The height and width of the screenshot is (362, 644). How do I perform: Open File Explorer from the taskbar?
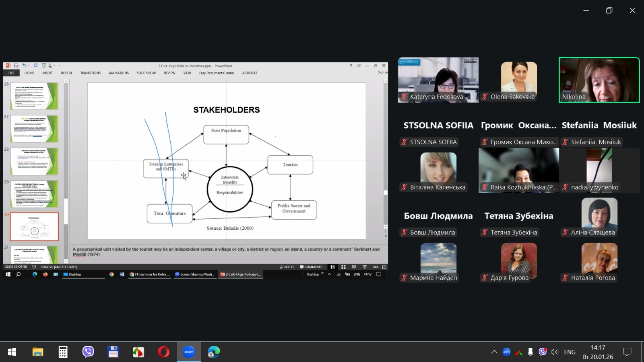(38, 352)
